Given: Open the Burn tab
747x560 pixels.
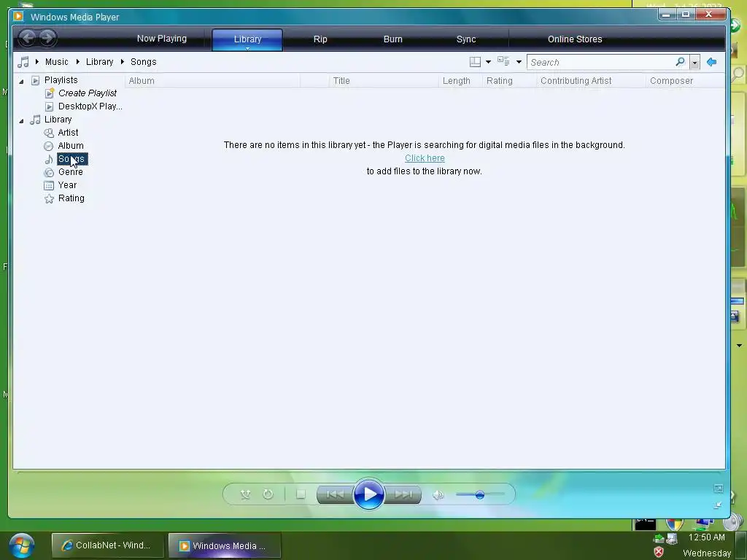Looking at the screenshot, I should 393,39.
